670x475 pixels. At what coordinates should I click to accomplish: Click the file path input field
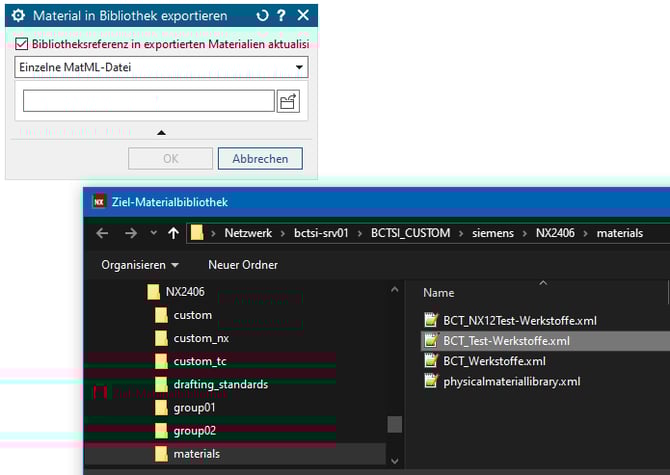[x=148, y=101]
